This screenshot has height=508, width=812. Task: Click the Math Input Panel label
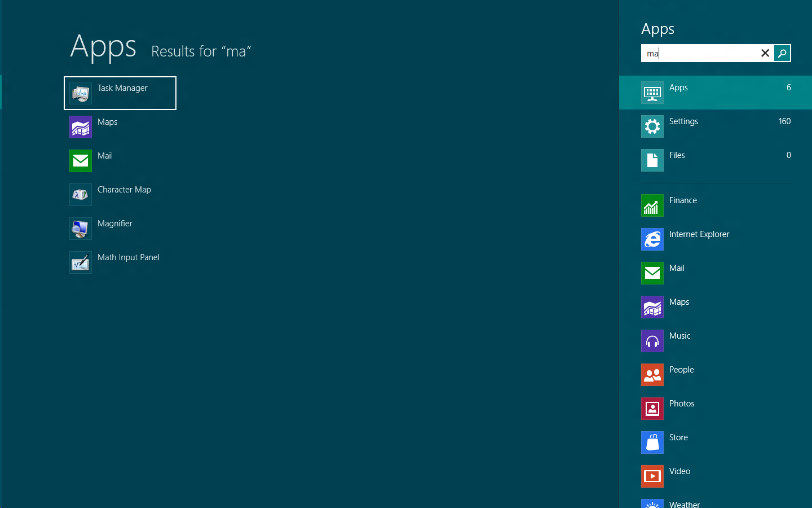[129, 257]
